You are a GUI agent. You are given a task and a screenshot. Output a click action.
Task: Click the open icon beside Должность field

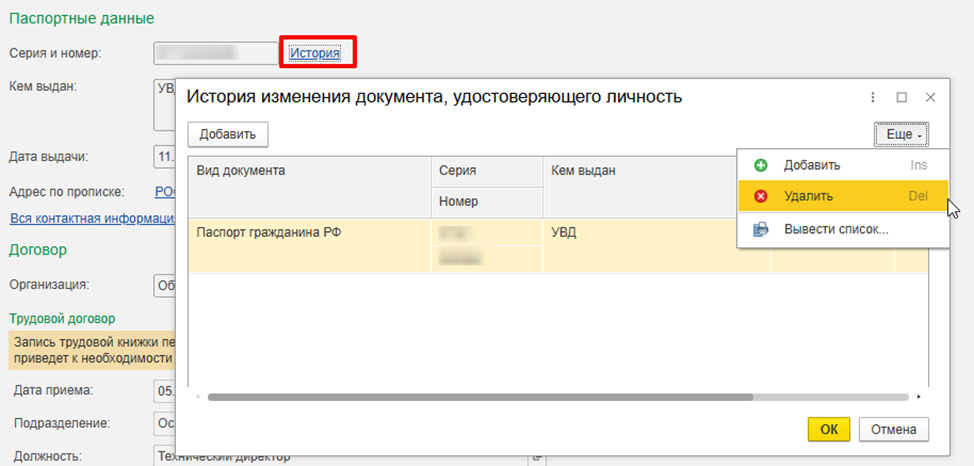coord(537,457)
